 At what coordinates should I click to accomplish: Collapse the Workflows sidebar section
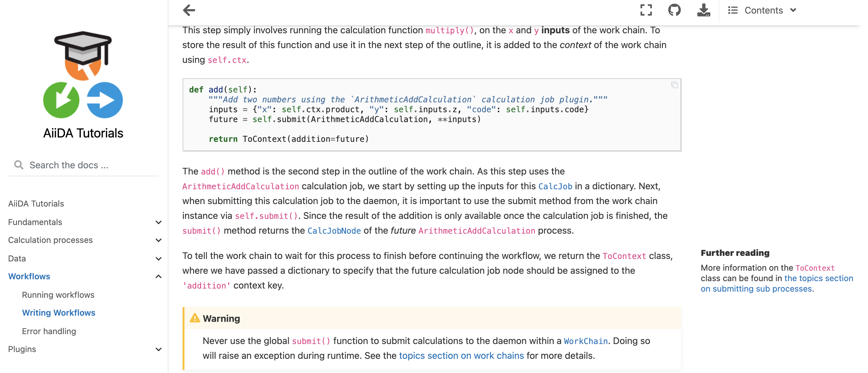(x=158, y=276)
